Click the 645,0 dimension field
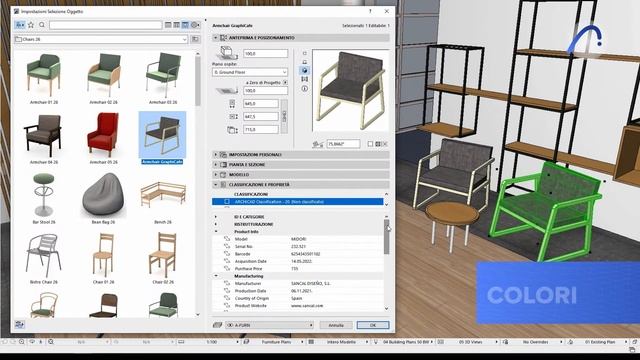Image resolution: width=640 pixels, height=360 pixels. [260, 104]
